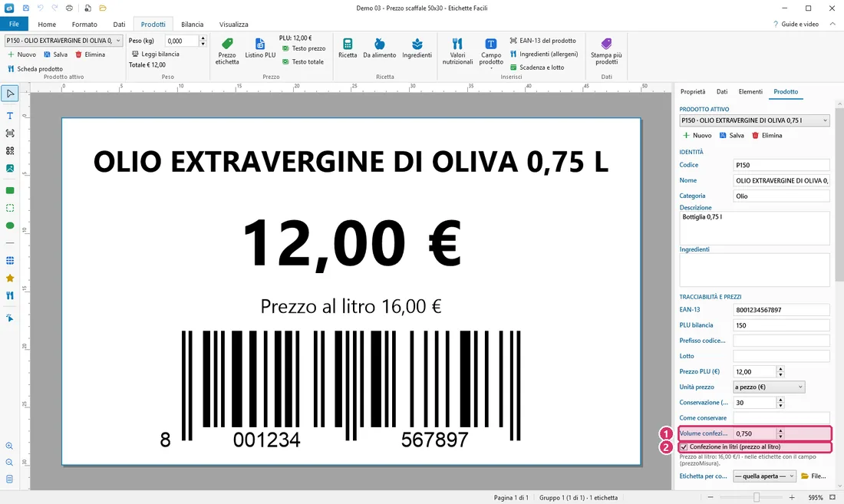Click the zoom slider handle in status bar
The height and width of the screenshot is (504, 844).
coord(757,498)
